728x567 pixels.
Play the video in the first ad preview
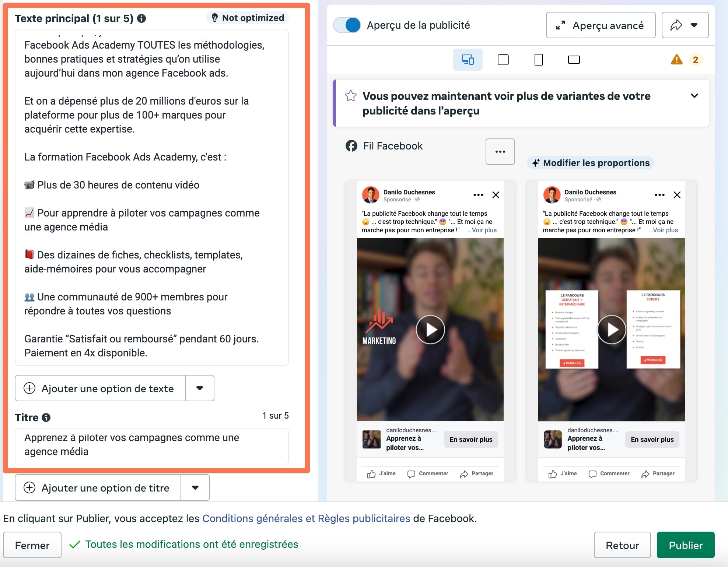pyautogui.click(x=430, y=330)
